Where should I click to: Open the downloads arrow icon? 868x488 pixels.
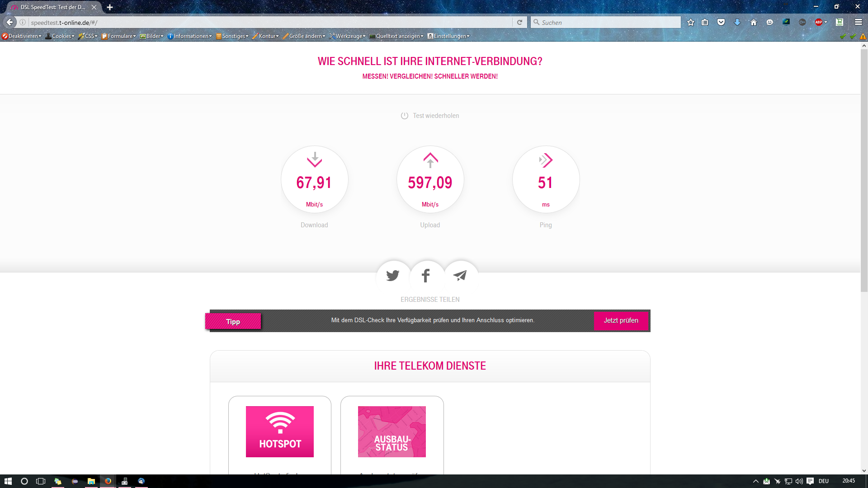[x=737, y=22]
